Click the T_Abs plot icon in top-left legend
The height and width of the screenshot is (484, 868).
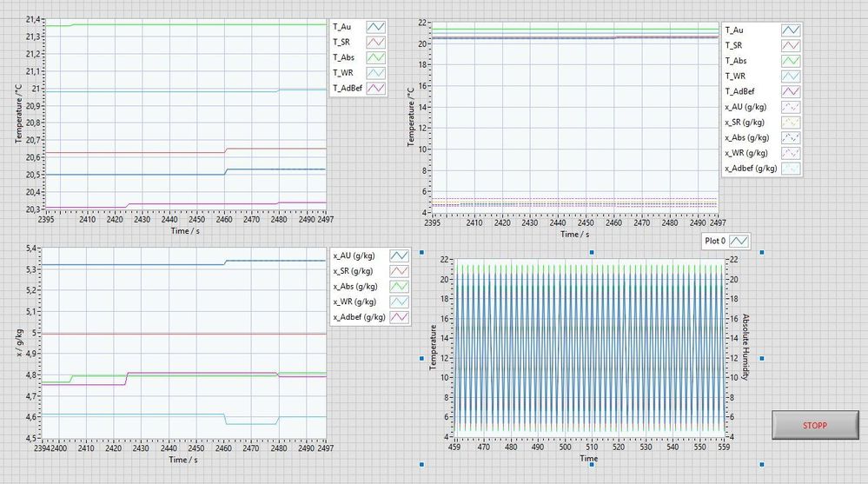376,57
